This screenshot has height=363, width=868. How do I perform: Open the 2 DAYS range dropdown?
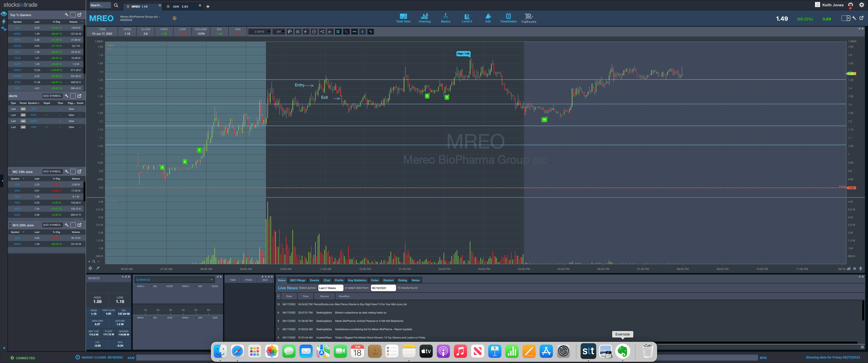(x=260, y=32)
